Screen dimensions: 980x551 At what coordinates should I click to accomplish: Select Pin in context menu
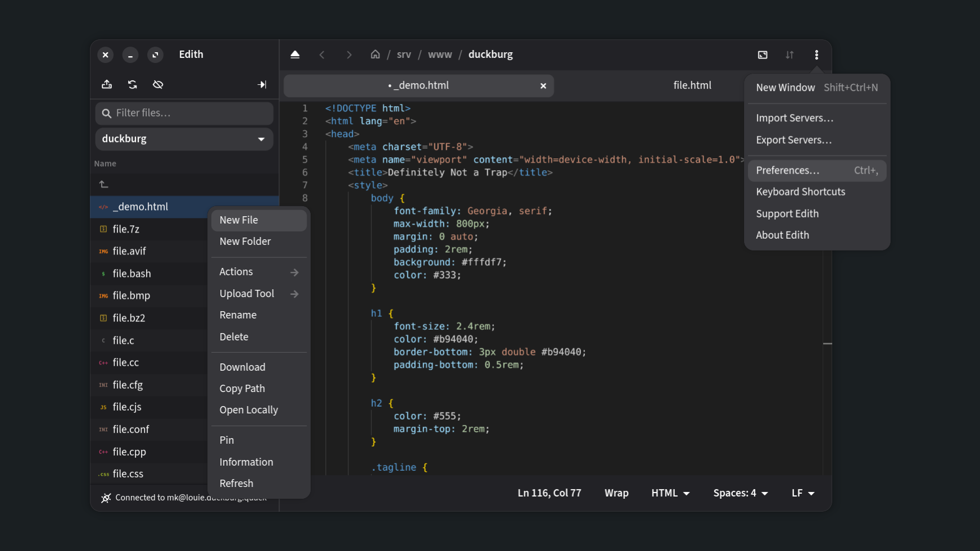coord(259,440)
